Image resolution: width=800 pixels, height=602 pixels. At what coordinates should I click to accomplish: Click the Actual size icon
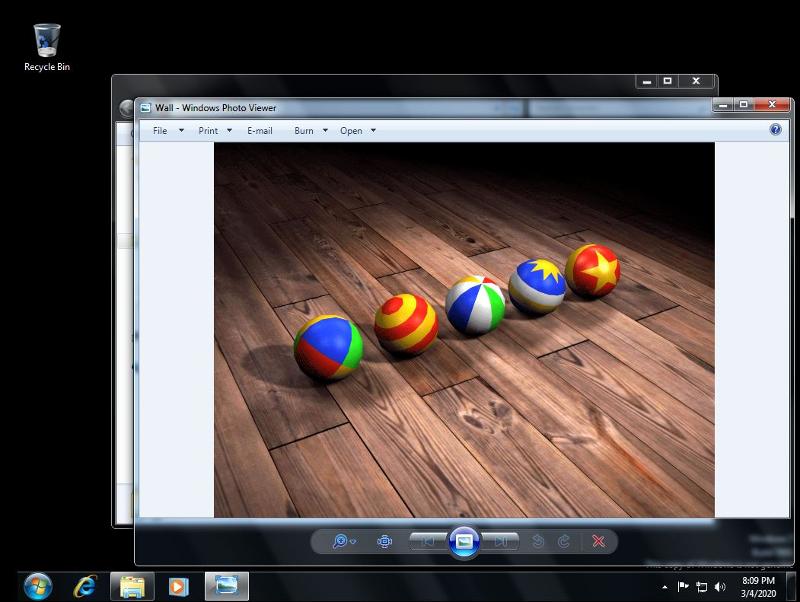384,541
